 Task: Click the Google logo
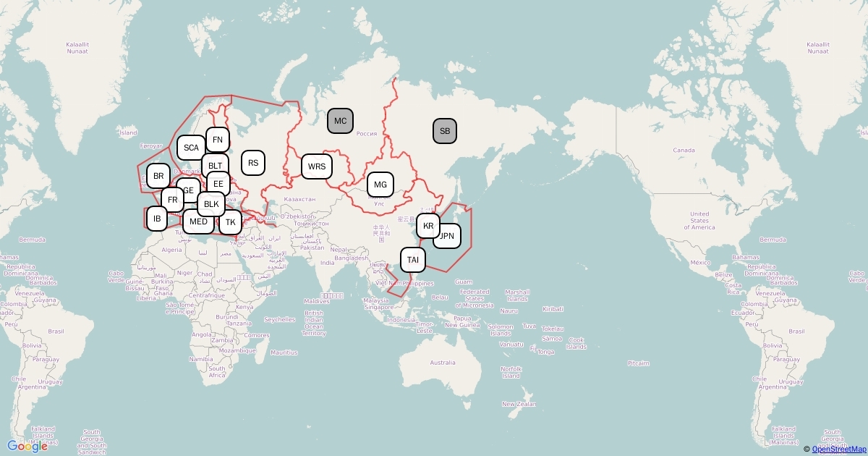(x=27, y=447)
